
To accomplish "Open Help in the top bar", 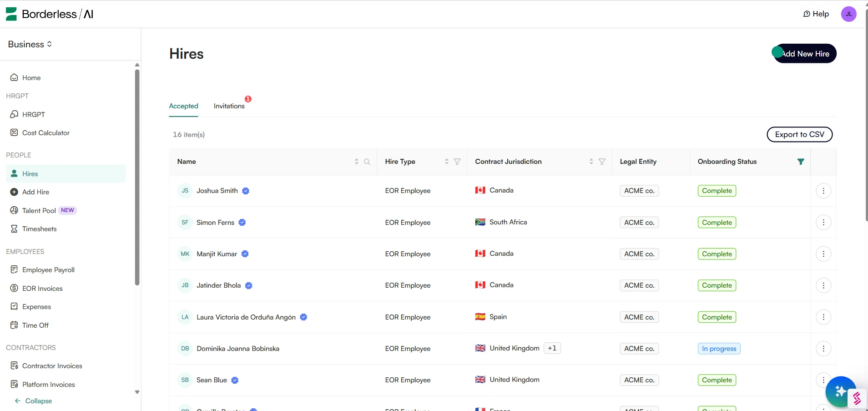I will [x=816, y=14].
